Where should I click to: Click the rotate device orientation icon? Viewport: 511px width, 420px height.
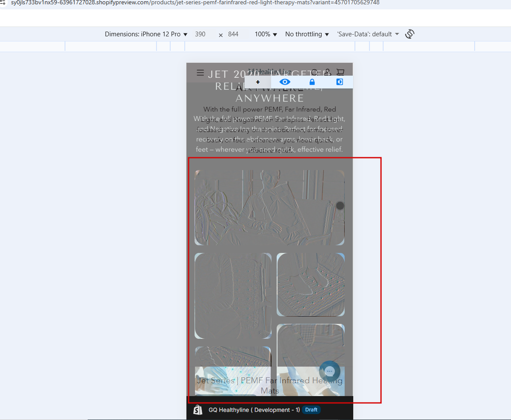[410, 34]
